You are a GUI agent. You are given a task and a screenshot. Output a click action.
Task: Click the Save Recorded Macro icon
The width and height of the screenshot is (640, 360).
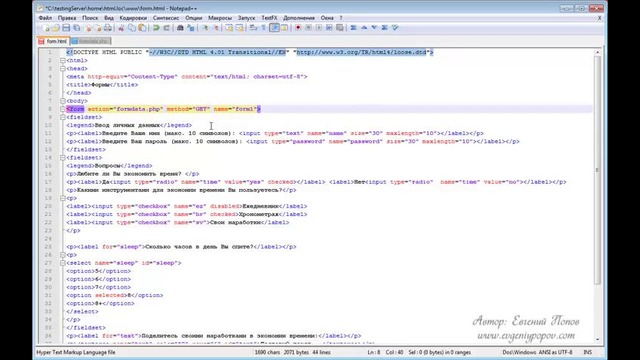point(340,28)
